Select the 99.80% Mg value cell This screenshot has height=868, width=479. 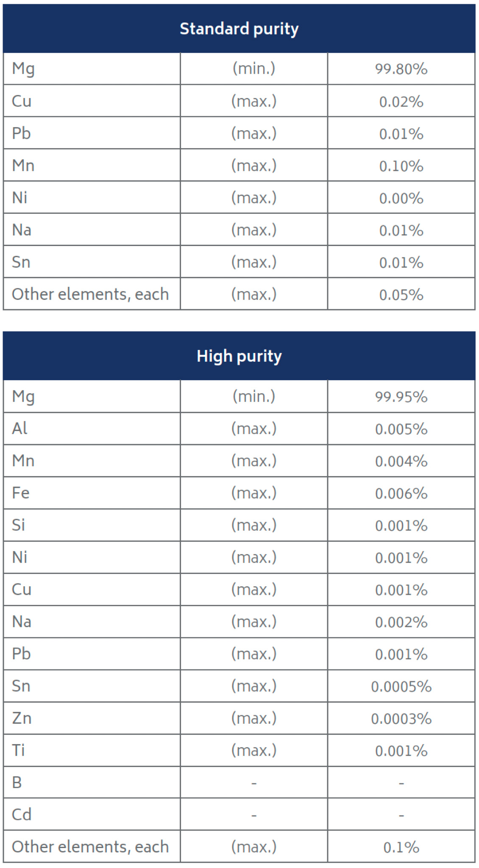(x=401, y=69)
